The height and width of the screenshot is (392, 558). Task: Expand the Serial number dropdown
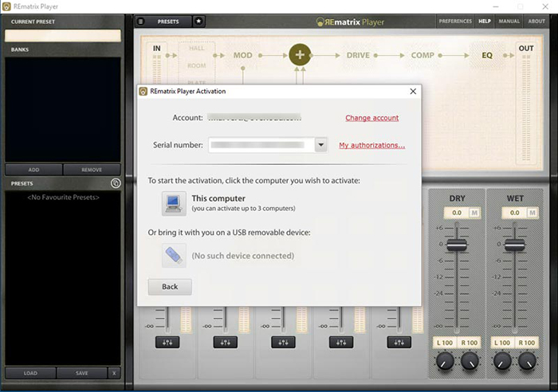(x=320, y=145)
